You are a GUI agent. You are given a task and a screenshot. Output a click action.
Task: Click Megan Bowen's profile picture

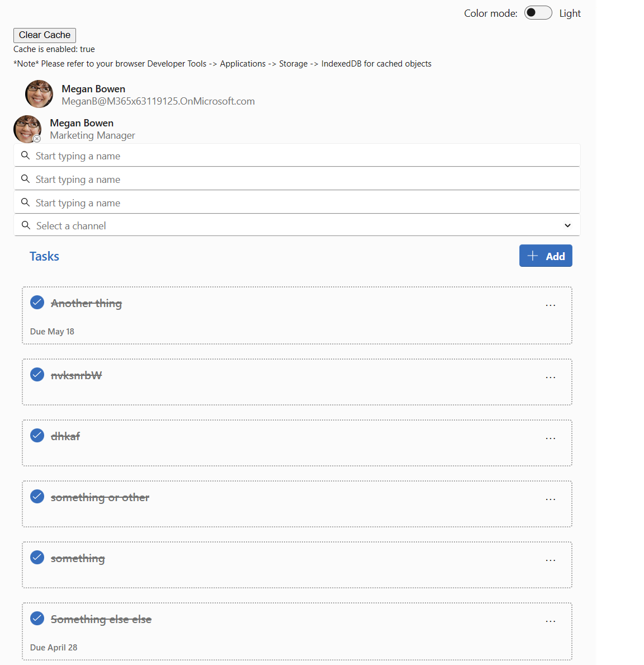39,93
